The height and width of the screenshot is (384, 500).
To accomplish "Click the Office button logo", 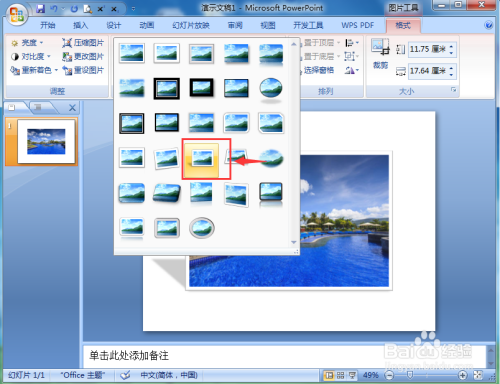I will click(17, 15).
